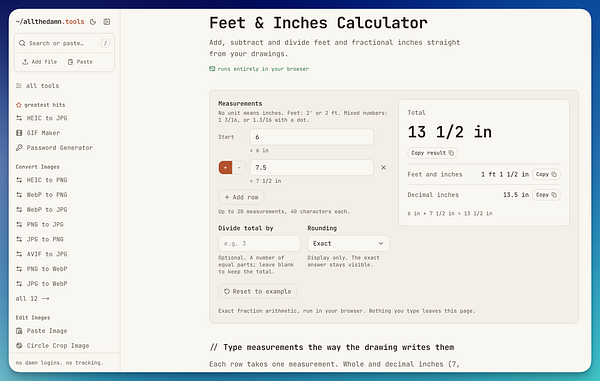Click the AVIF to JPG swap icon
This screenshot has width=600, height=381.
(19, 254)
